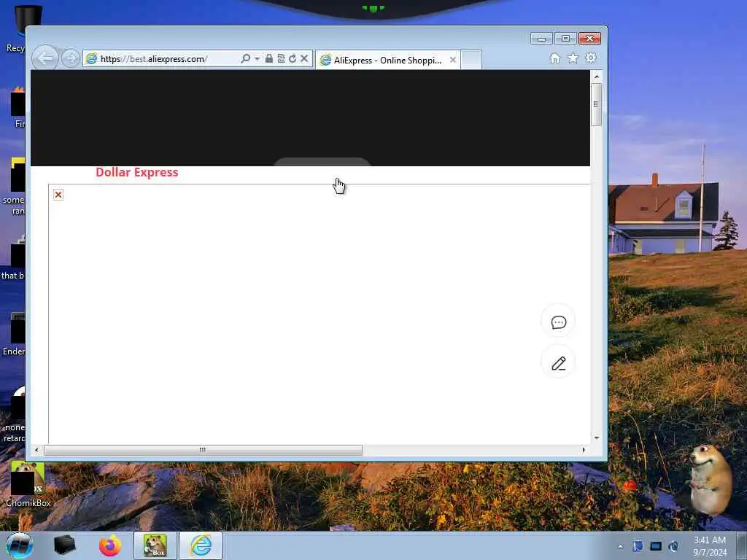747x560 pixels.
Task: Toggle the Compatibility View icon
Action: click(281, 58)
